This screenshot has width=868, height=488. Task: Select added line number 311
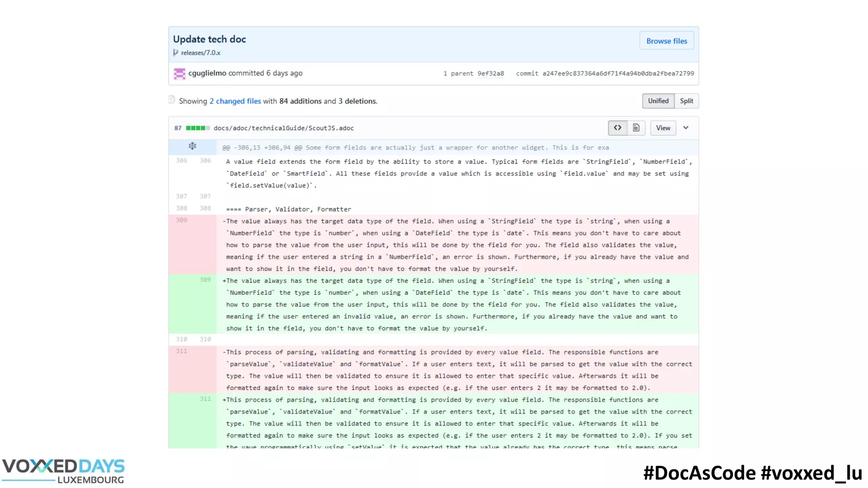pyautogui.click(x=205, y=399)
